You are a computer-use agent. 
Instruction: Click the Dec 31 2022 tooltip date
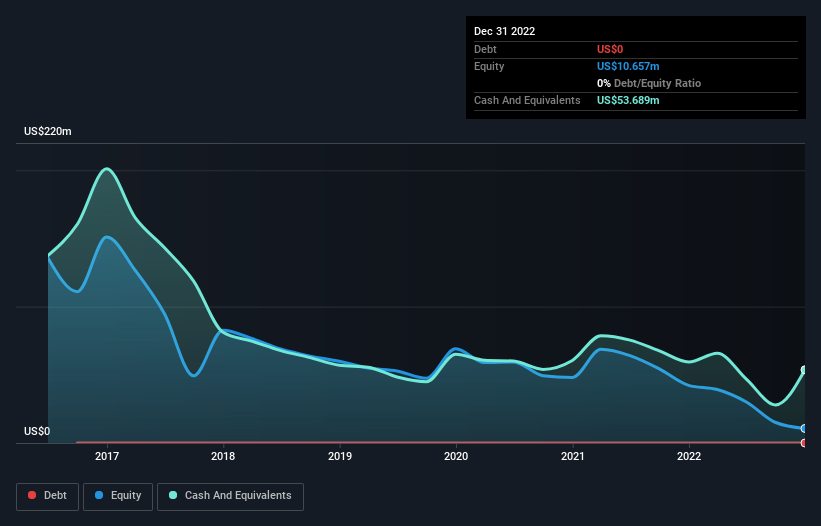pos(505,31)
